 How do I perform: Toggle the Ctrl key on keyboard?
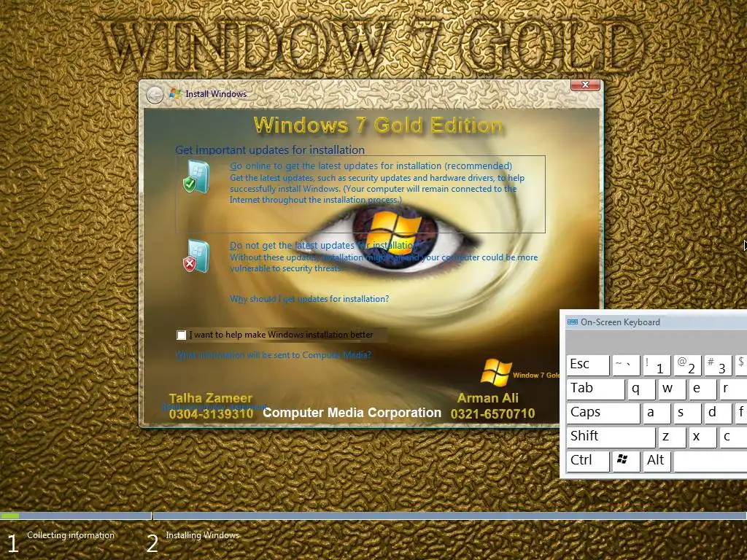(588, 461)
